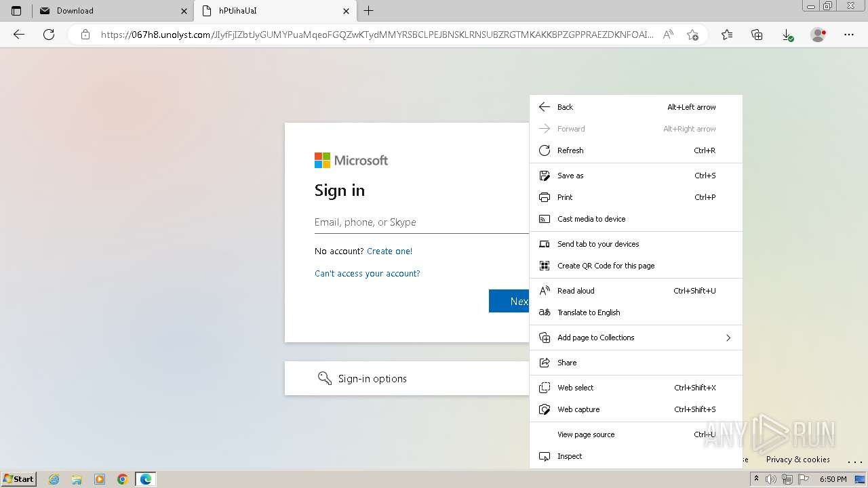Open Settings and more ellipsis menu
868x488 pixels.
point(849,35)
